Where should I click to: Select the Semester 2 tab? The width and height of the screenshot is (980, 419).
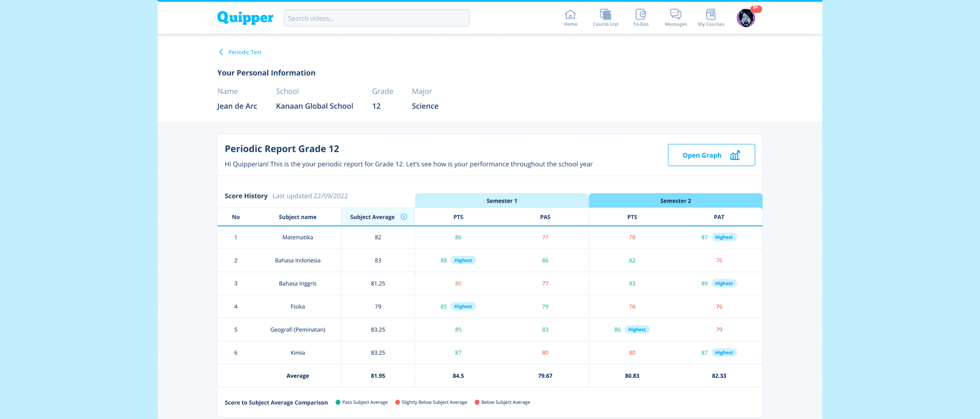675,201
